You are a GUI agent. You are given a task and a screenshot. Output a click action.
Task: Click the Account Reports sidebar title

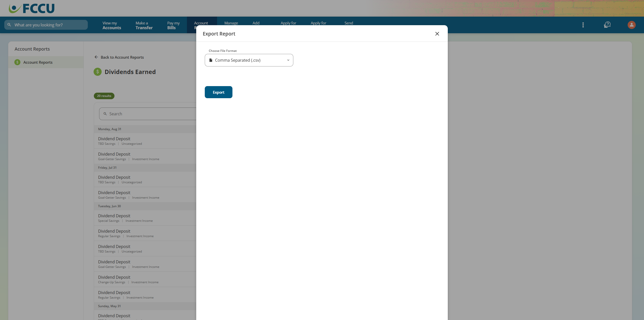[32, 49]
